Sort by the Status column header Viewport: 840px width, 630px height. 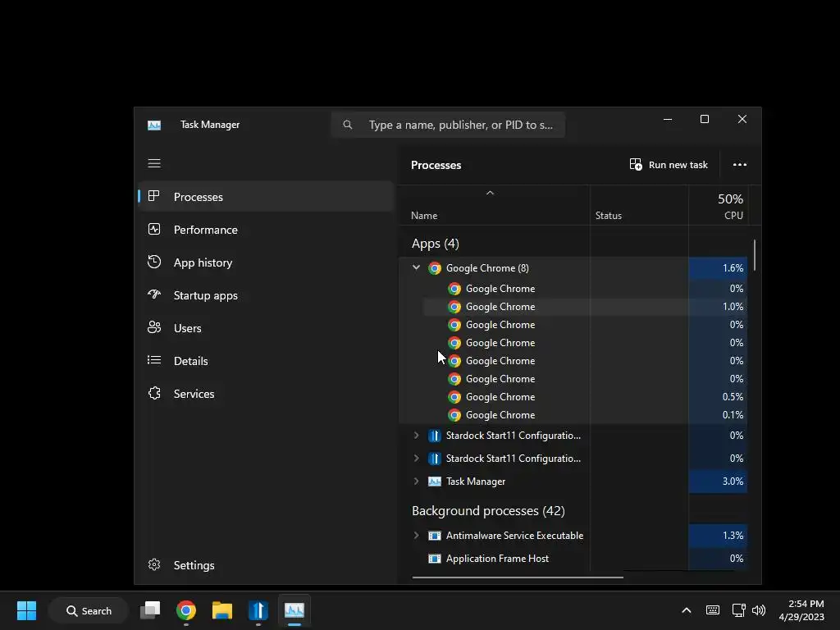pos(609,216)
